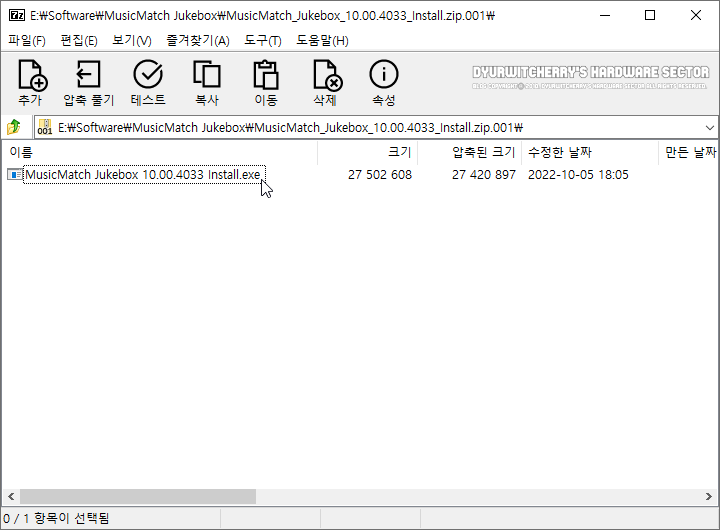The height and width of the screenshot is (530, 720).
Task: Click the size value 27 502 608
Action: coord(380,175)
